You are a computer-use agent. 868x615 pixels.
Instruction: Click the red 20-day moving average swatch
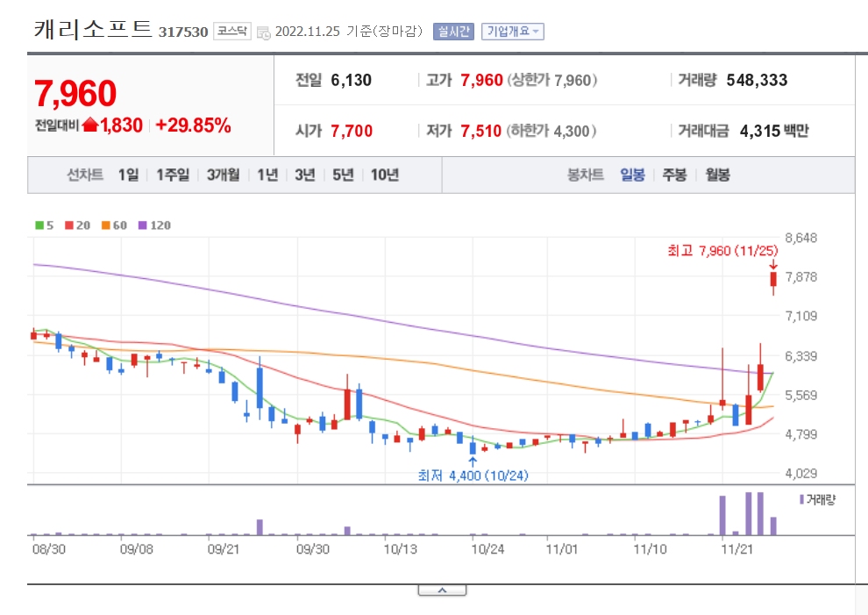(x=69, y=225)
